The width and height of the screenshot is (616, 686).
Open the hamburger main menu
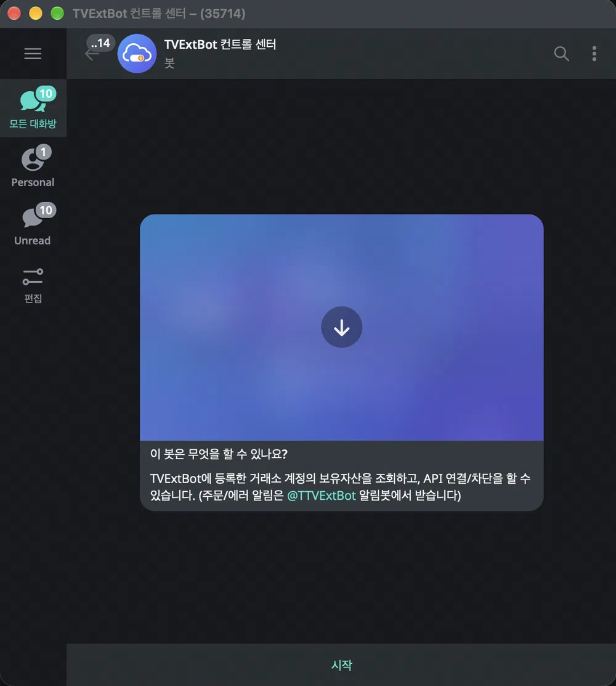click(x=33, y=54)
